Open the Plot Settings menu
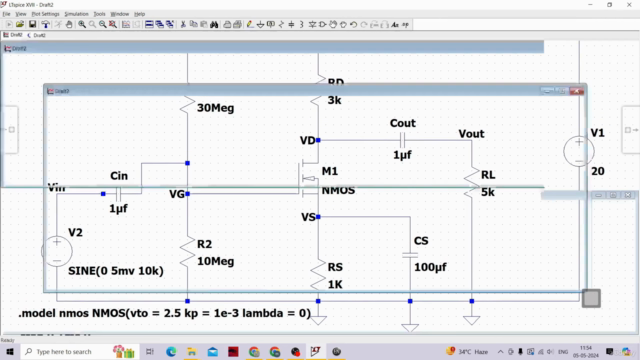This screenshot has width=640, height=360. coord(46,14)
